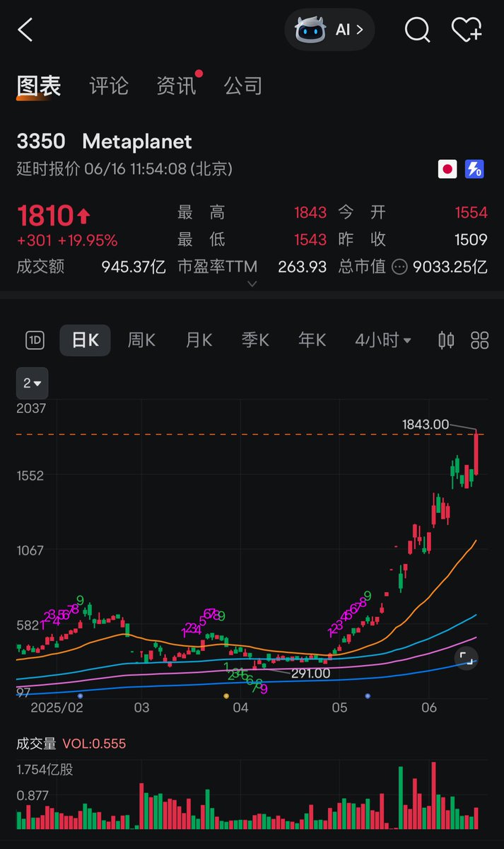Viewport: 504px width, 849px height.
Task: Select the 周K weekly chart period
Action: coord(141,340)
